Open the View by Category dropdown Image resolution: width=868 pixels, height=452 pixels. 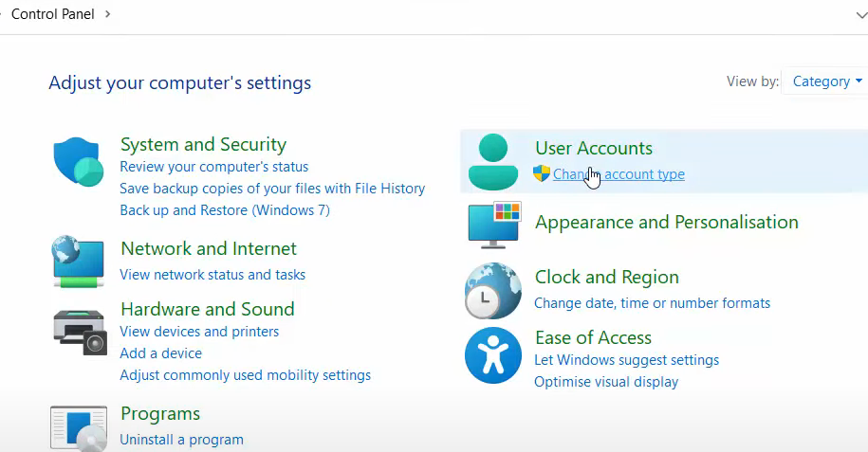point(827,81)
